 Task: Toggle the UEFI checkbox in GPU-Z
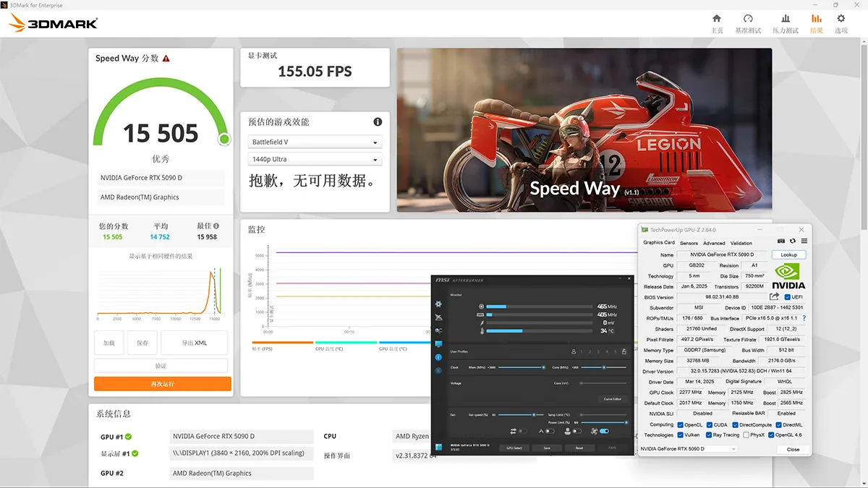point(787,297)
